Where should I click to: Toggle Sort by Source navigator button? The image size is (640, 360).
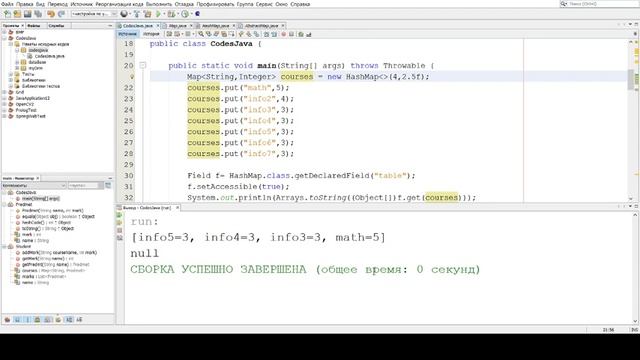pyautogui.click(x=79, y=320)
